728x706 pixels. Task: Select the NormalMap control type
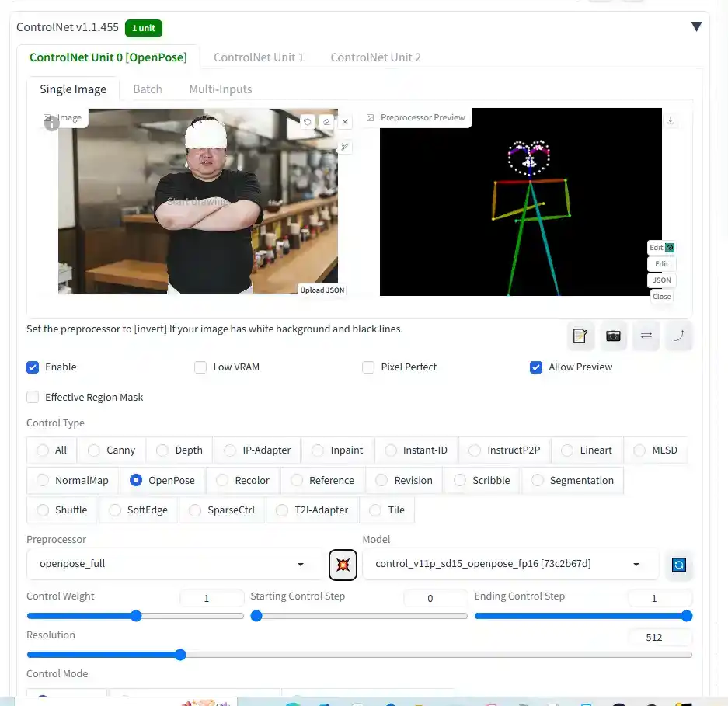pos(73,481)
